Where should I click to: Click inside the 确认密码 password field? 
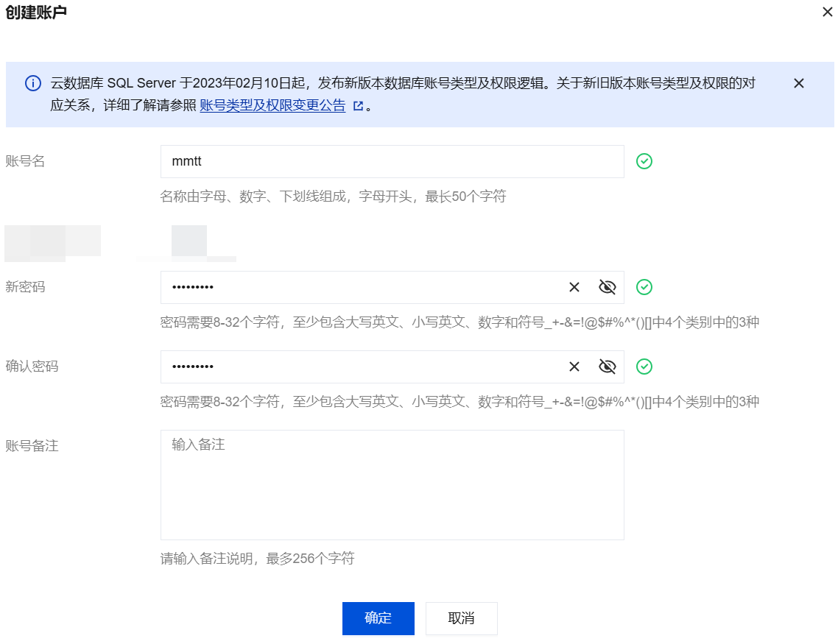click(361, 367)
